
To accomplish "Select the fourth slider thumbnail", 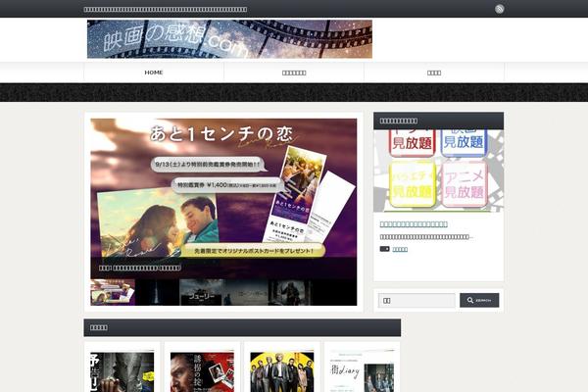I will coord(246,292).
